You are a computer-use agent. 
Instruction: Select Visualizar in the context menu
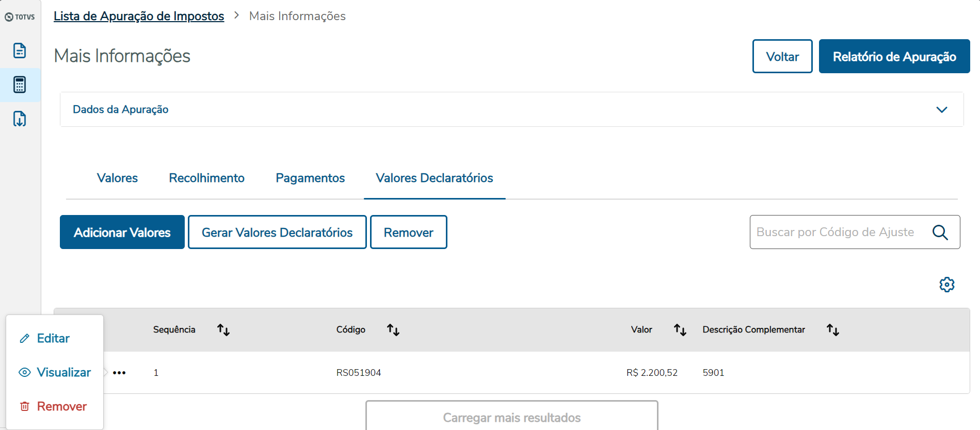[63, 372]
